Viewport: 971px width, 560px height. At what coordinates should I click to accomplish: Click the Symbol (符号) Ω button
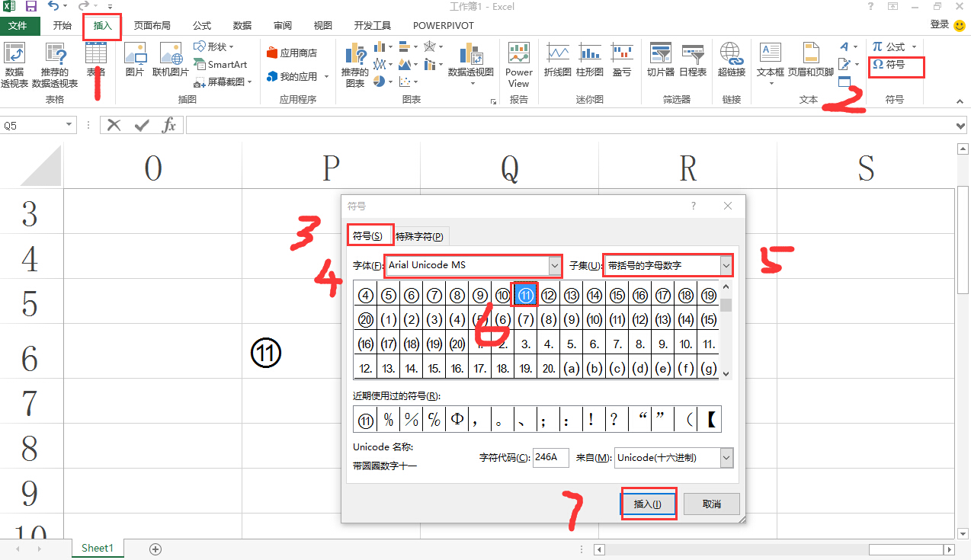tap(889, 65)
